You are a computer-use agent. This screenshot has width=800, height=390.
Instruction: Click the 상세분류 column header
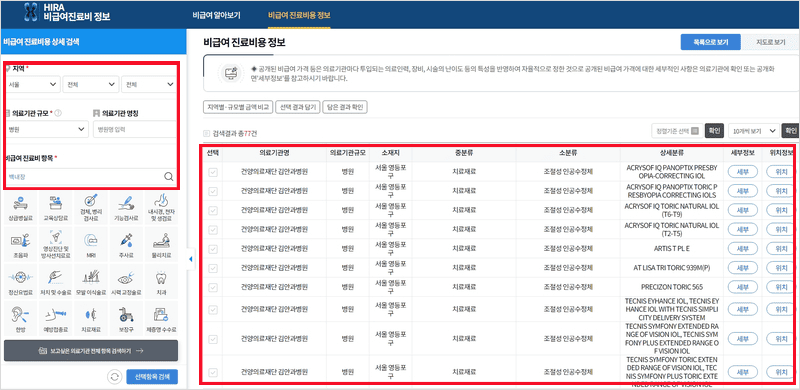coord(671,153)
